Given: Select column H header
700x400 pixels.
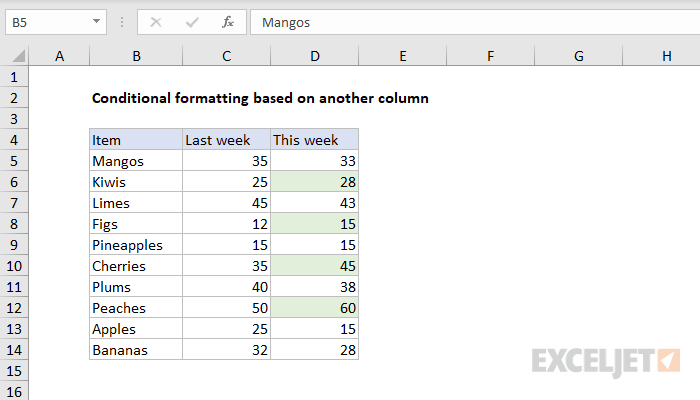Looking at the screenshot, I should (666, 57).
